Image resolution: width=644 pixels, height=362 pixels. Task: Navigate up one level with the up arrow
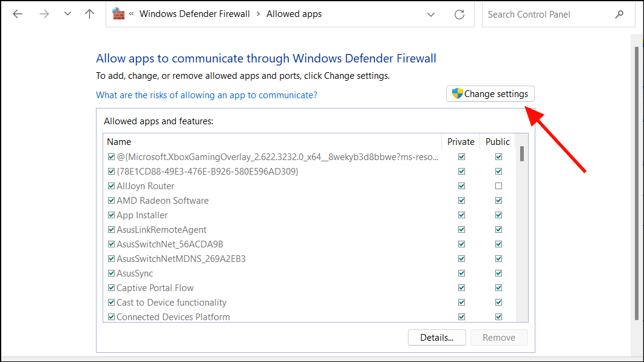coord(89,13)
